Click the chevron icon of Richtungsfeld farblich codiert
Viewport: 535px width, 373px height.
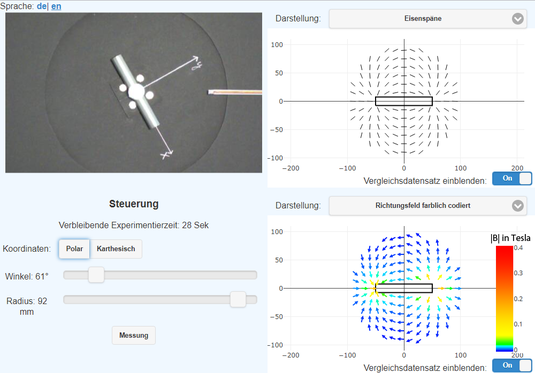[518, 206]
